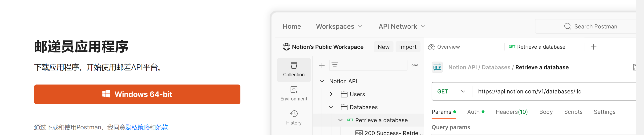Download the Windows 64-bit Postman app
644x135 pixels.
137,94
